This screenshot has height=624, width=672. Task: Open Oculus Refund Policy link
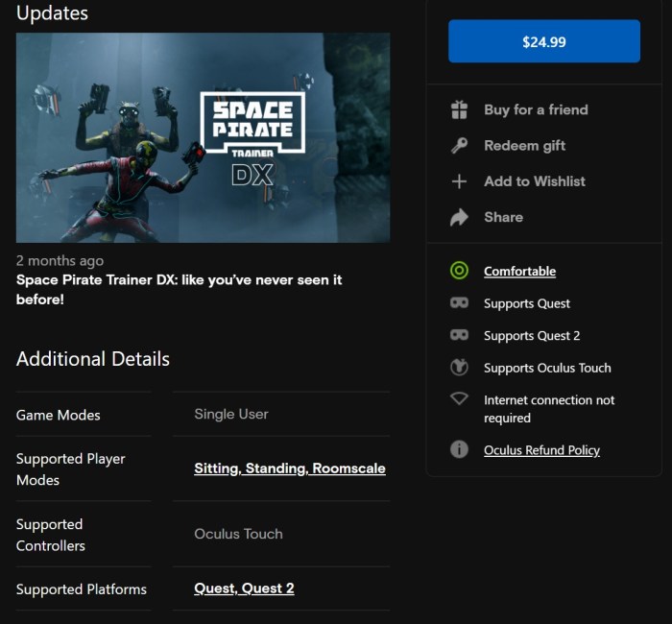pyautogui.click(x=541, y=450)
